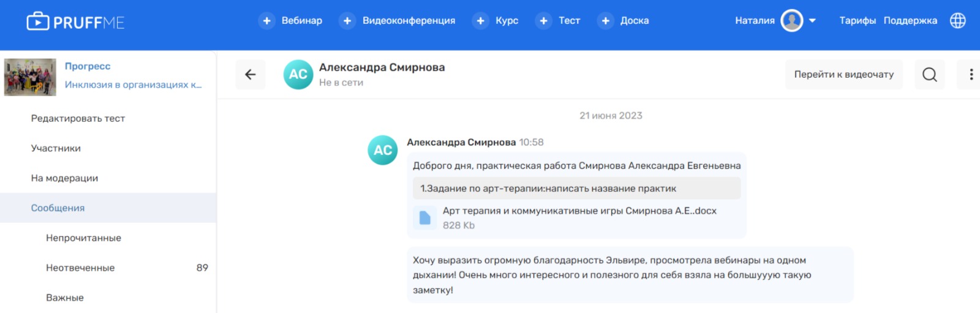Search the conversation with magnifier icon
Screen dimensions: 980x313
pos(930,75)
